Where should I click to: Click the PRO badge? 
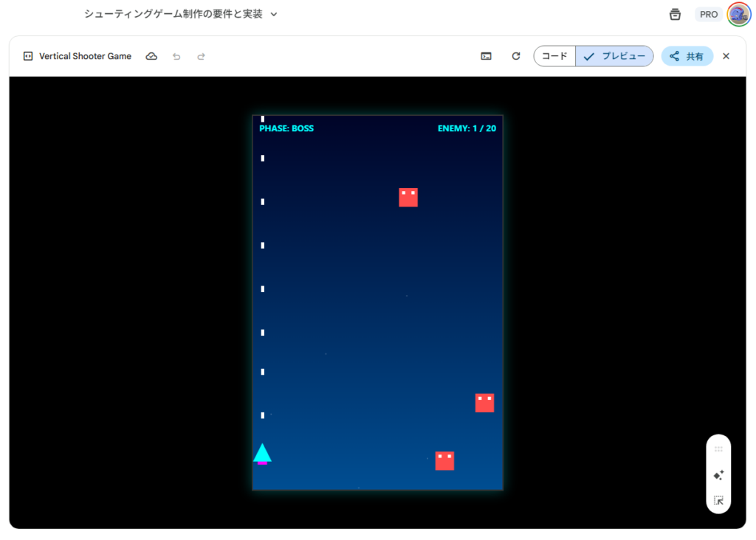709,14
